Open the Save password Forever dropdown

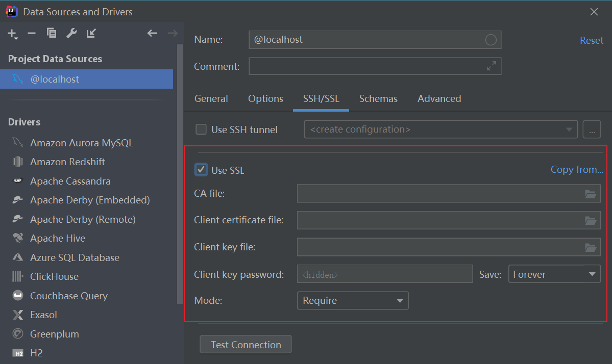point(554,274)
